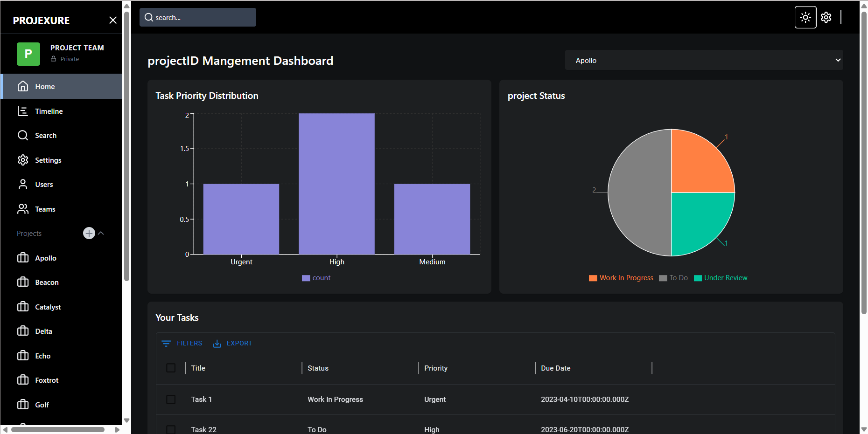868x434 pixels.
Task: Open the Settings gear icon in sidebar
Action: [x=23, y=160]
